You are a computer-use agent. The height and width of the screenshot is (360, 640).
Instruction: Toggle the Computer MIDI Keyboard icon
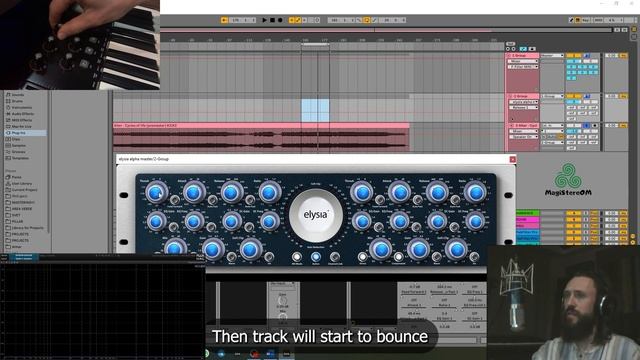point(578,20)
